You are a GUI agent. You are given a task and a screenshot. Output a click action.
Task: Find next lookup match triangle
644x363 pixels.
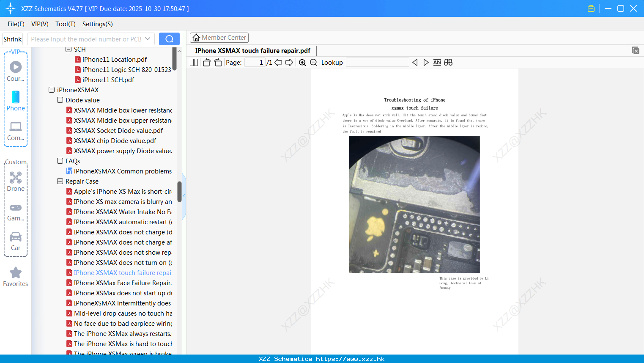coord(426,63)
